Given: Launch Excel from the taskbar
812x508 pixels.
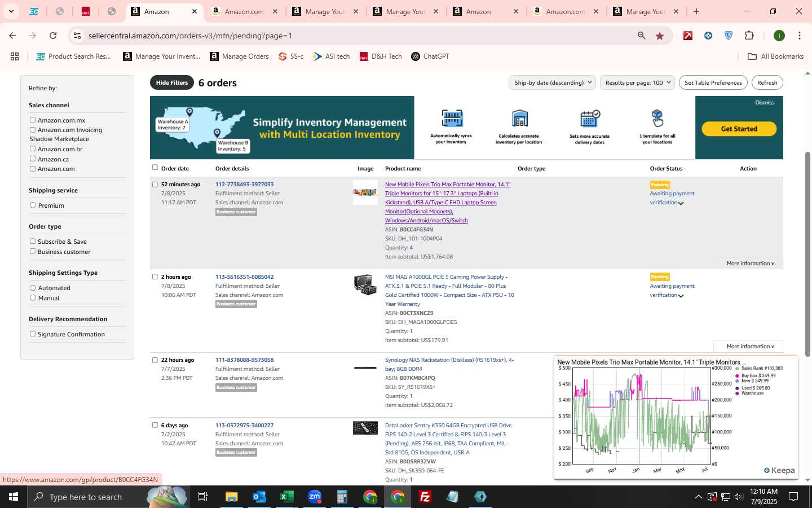Looking at the screenshot, I should 287,497.
